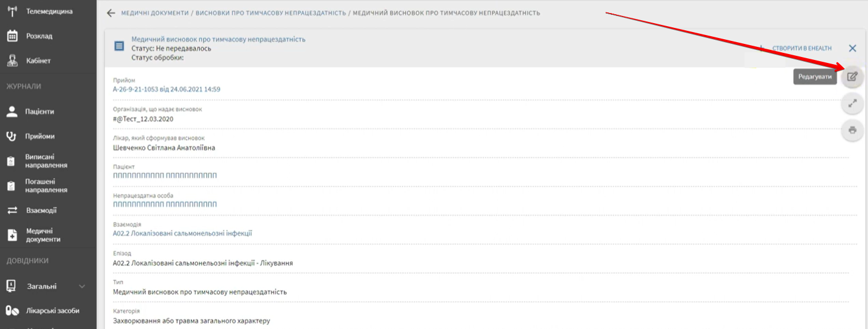Click the Взаємодія A02.2 salmonella link

[x=182, y=233]
